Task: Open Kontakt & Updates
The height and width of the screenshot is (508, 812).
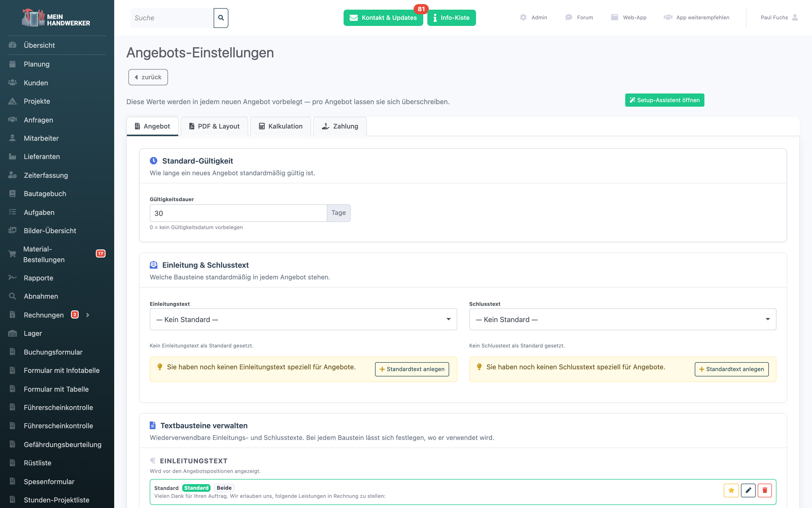Action: [383, 18]
